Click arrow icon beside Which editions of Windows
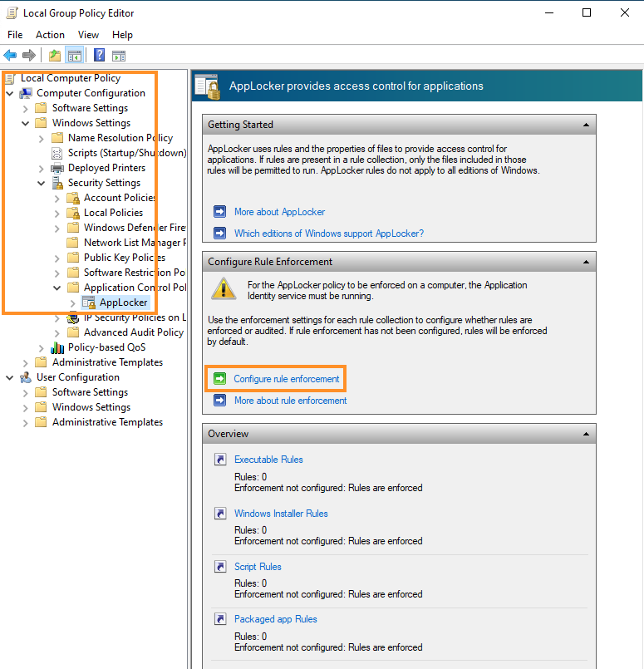Viewport: 644px width, 669px height. tap(219, 234)
